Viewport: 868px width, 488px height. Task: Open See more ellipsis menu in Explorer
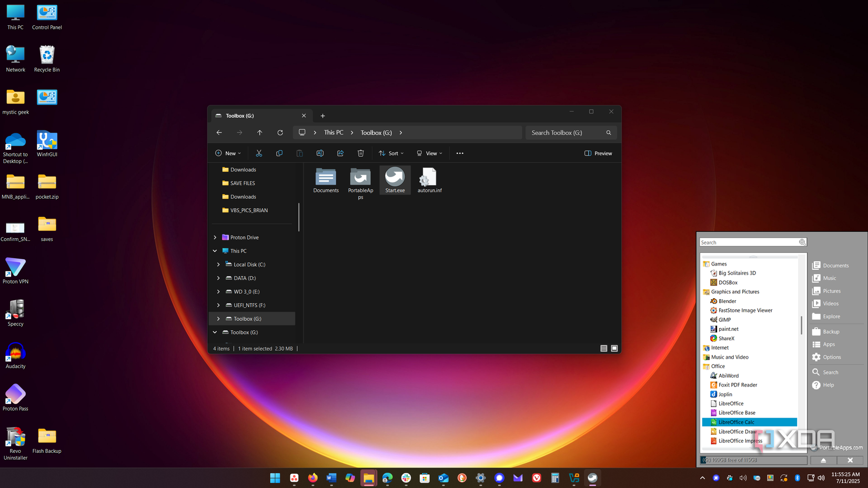[460, 153]
